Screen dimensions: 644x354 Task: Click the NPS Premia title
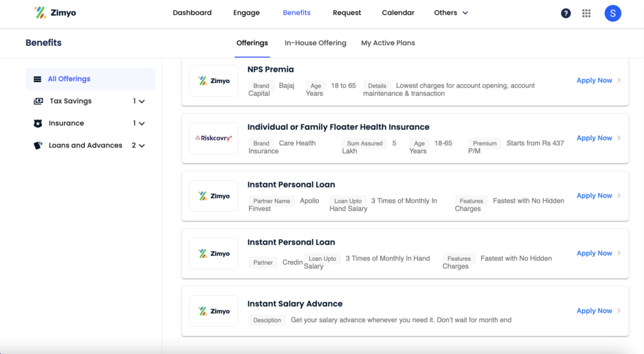point(270,69)
